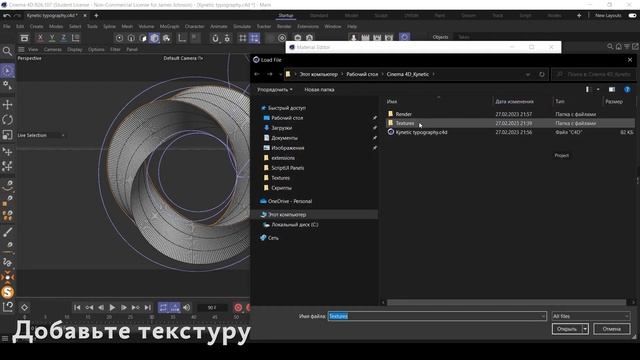
Task: Toggle the preview pane icon in dialog
Action: (612, 89)
